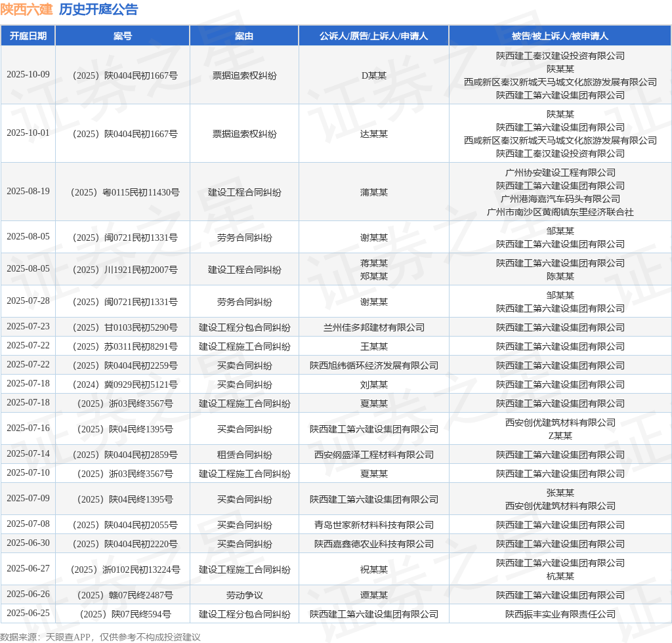Click plaintiff 蒋某某
This screenshot has height=643, width=672.
coord(373,263)
